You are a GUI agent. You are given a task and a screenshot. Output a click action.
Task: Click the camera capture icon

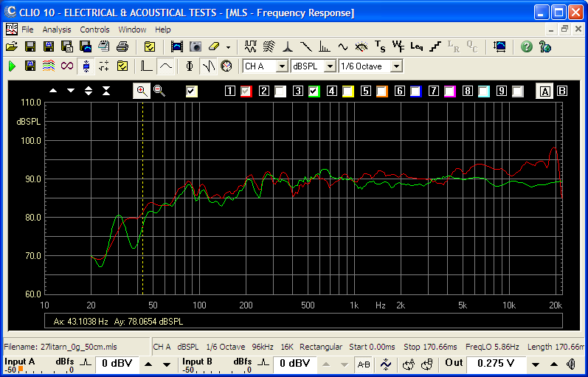[196, 47]
